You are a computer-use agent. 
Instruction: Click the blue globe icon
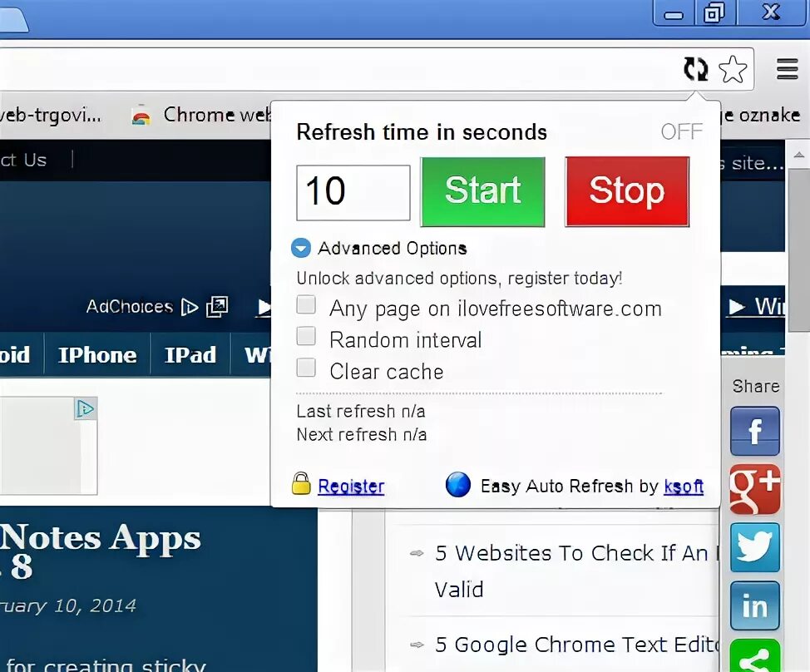click(457, 485)
